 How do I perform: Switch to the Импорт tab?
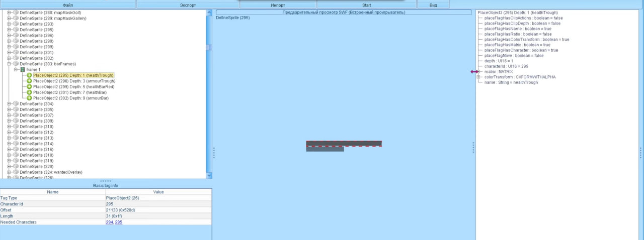278,5
